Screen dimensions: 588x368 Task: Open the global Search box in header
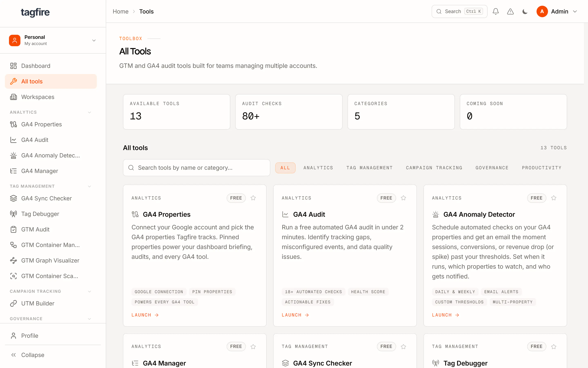click(459, 11)
